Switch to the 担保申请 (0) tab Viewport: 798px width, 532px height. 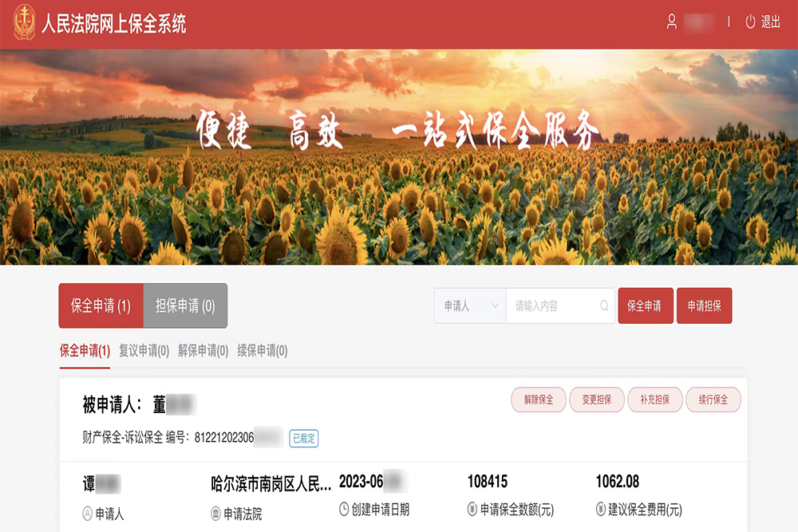(x=185, y=305)
